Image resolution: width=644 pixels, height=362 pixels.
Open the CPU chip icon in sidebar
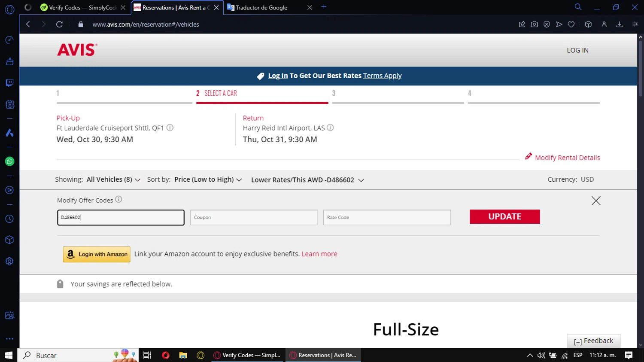pyautogui.click(x=9, y=104)
